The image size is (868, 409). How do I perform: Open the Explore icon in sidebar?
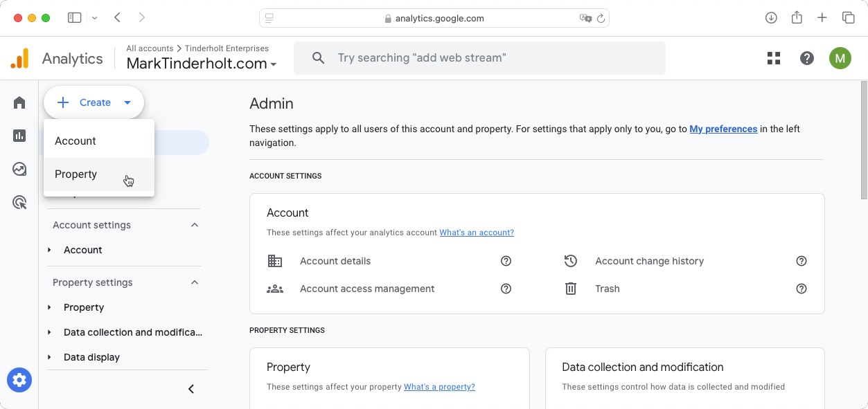pos(19,169)
